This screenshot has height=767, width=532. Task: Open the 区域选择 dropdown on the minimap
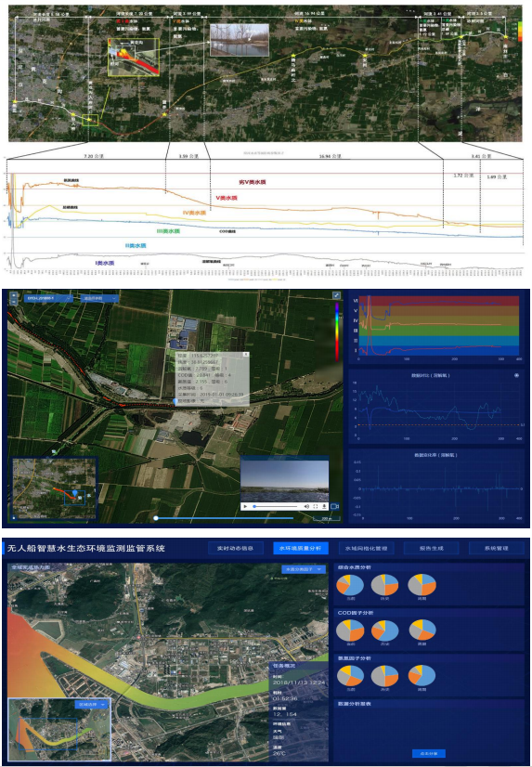coord(92,705)
